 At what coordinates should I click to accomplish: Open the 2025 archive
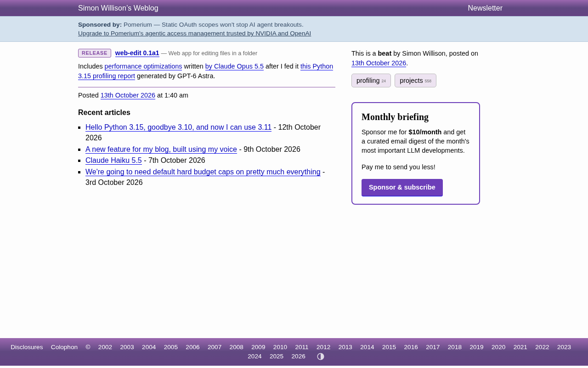tap(277, 356)
